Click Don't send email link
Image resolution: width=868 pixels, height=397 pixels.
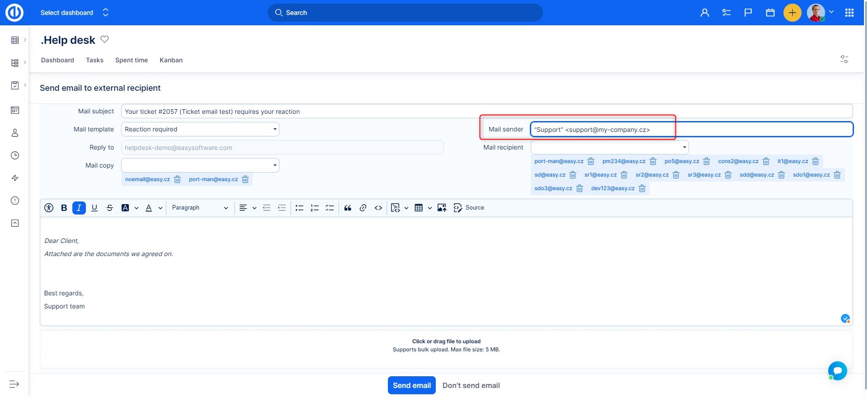pos(471,385)
